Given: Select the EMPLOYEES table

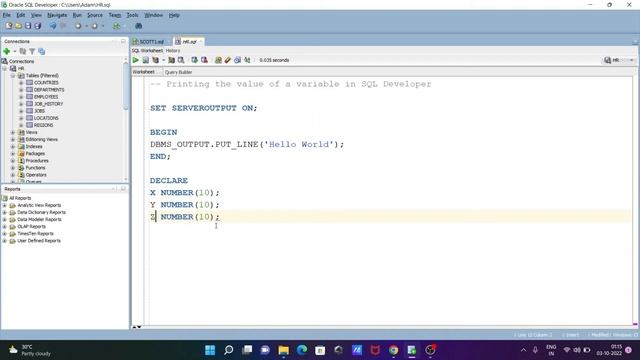Looking at the screenshot, I should pyautogui.click(x=46, y=97).
